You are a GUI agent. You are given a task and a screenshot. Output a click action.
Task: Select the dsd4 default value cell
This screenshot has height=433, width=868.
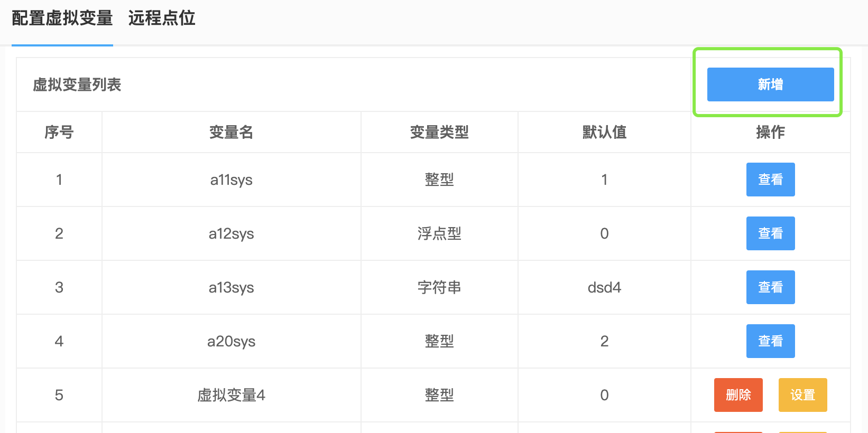tap(604, 287)
